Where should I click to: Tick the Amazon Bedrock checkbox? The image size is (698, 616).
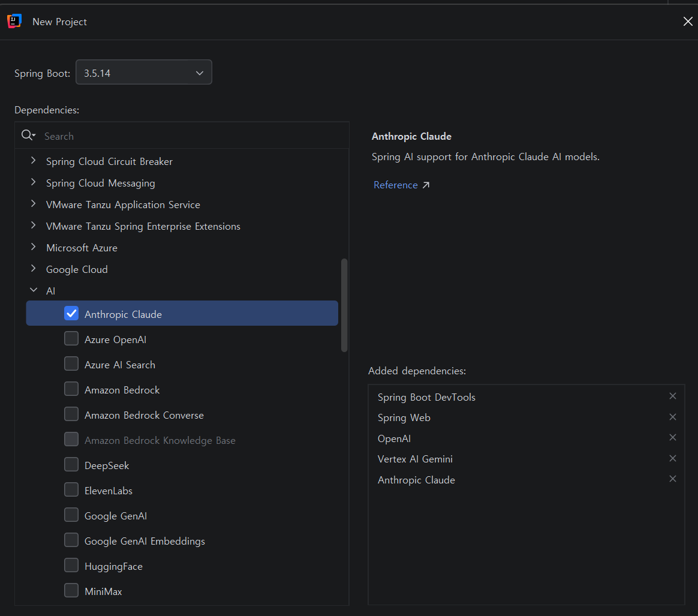(x=71, y=389)
